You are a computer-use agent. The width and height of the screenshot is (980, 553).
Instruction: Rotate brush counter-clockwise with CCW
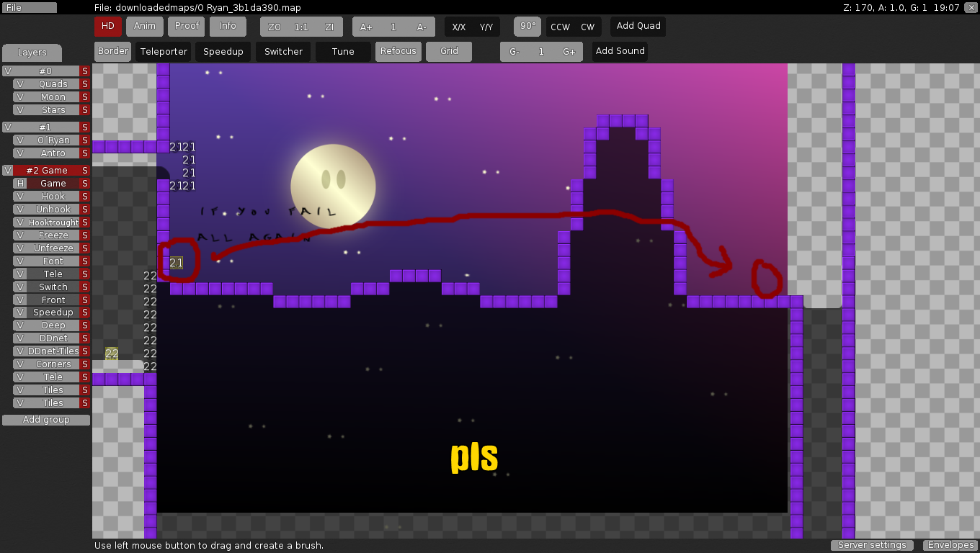pyautogui.click(x=560, y=27)
